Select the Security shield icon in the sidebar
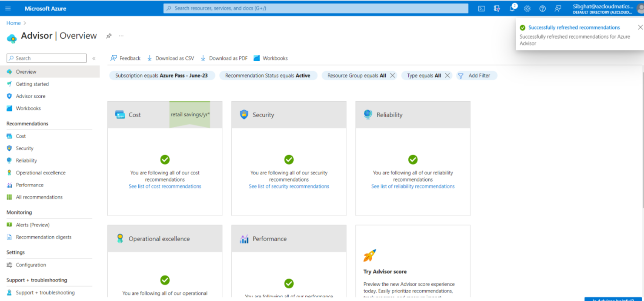The image size is (644, 301). point(10,148)
